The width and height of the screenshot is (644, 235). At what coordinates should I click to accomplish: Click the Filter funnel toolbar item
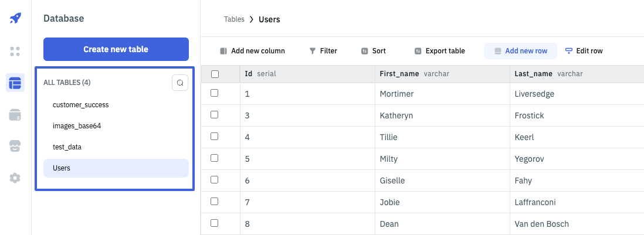(x=323, y=51)
